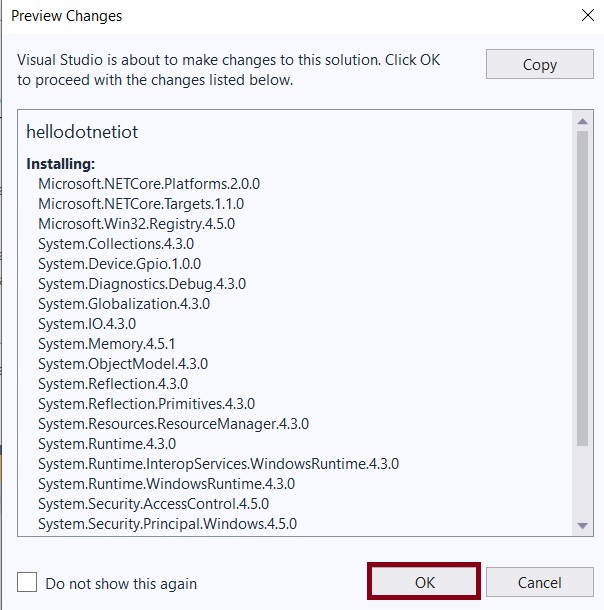Select Microsoft.NETCore.Targets.1.1.0 in the list

coord(140,204)
